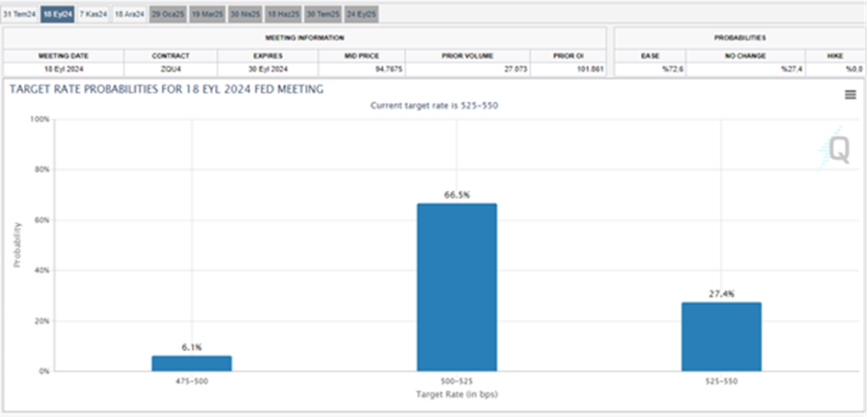Choose the 29 Oca25 meeting tab
Image resolution: width=868 pixels, height=418 pixels.
pyautogui.click(x=167, y=15)
